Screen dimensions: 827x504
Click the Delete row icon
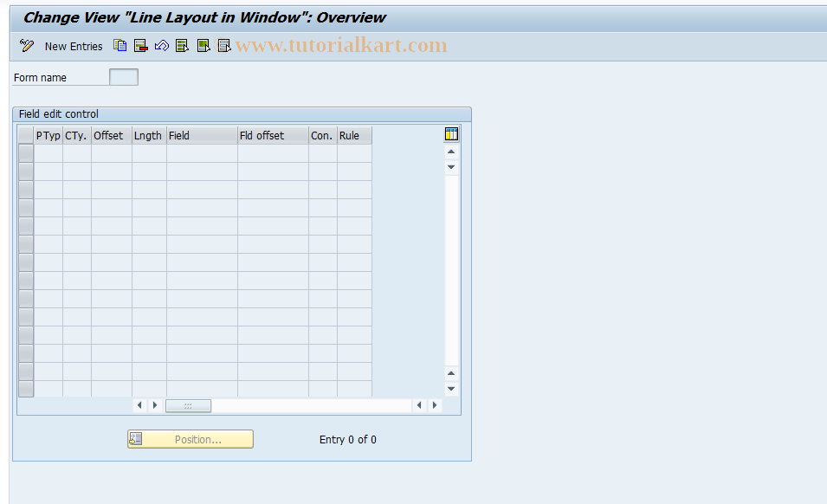pos(141,46)
